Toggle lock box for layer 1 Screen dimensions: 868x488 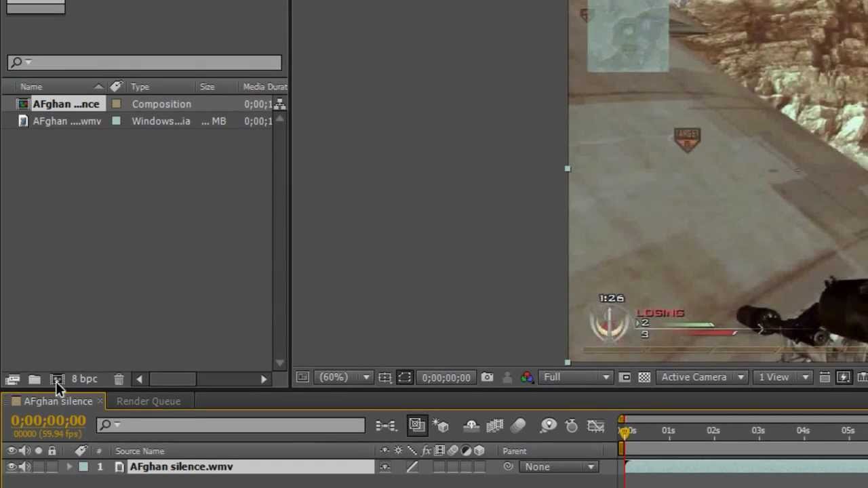tap(52, 466)
